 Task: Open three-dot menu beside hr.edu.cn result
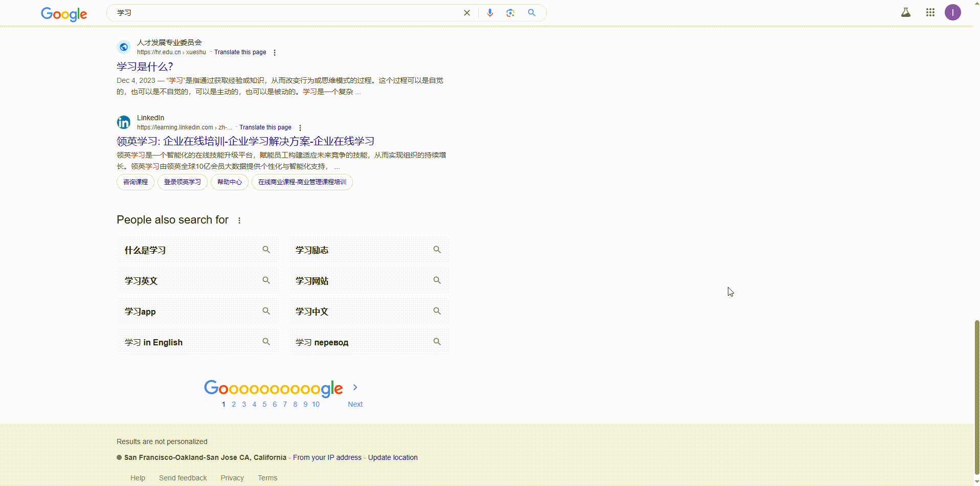coord(275,53)
